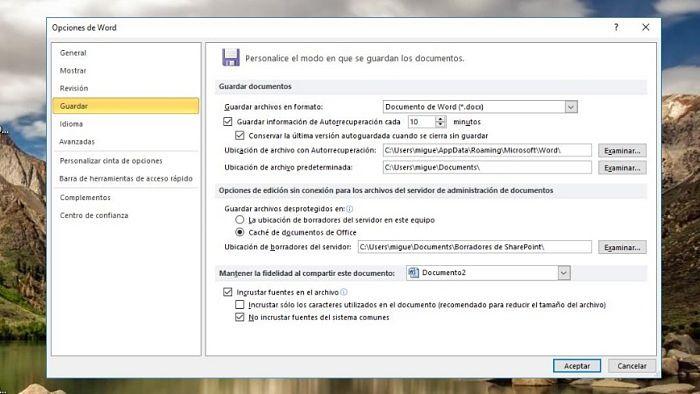The width and height of the screenshot is (700, 394).
Task: Expand the Documento2 fidelity dropdown
Action: click(x=564, y=273)
